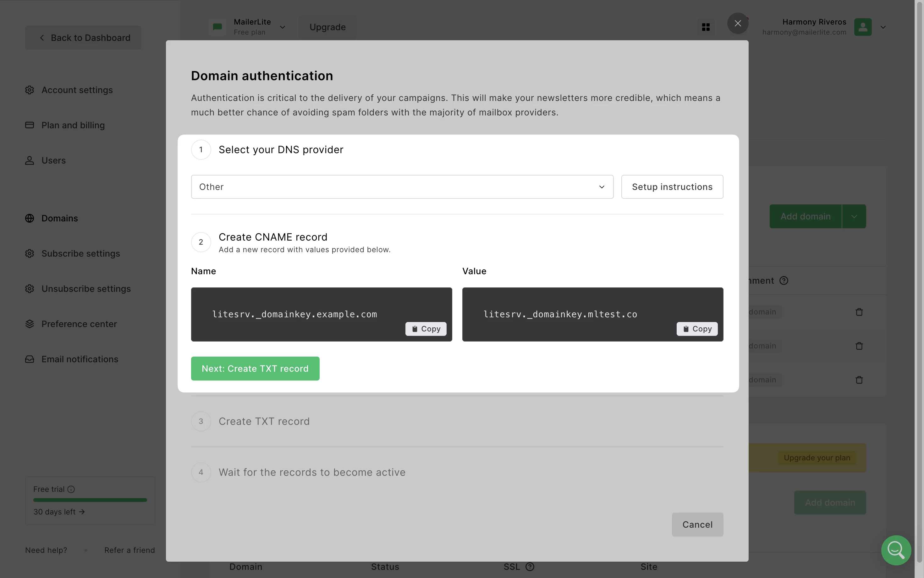Viewport: 924px width, 578px height.
Task: Close the Domain authentication dialog with X
Action: pyautogui.click(x=738, y=23)
